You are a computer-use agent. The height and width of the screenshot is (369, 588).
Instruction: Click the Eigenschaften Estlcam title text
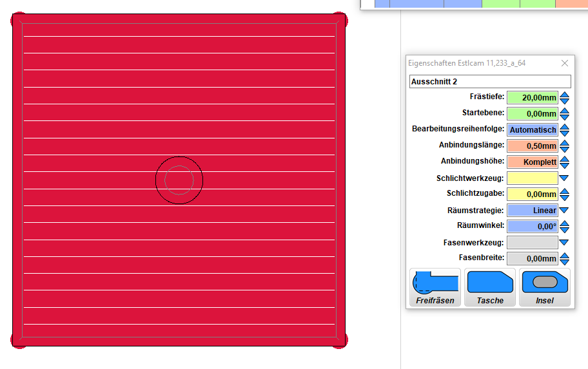(467, 63)
